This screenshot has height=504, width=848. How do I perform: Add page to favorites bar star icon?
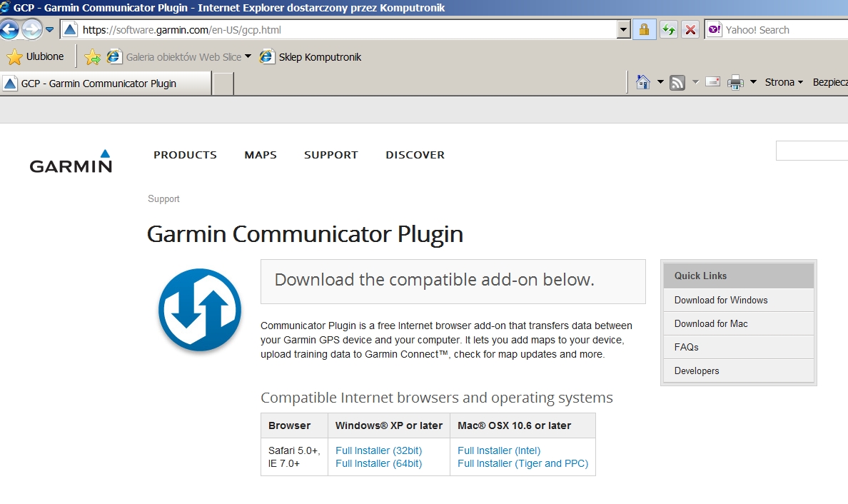tap(93, 57)
